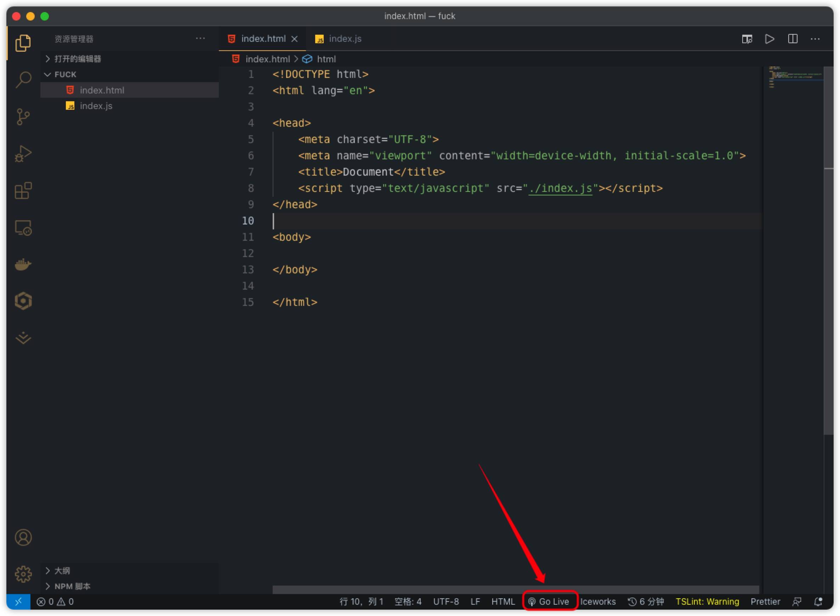
Task: Open Extensions view icon
Action: [23, 190]
